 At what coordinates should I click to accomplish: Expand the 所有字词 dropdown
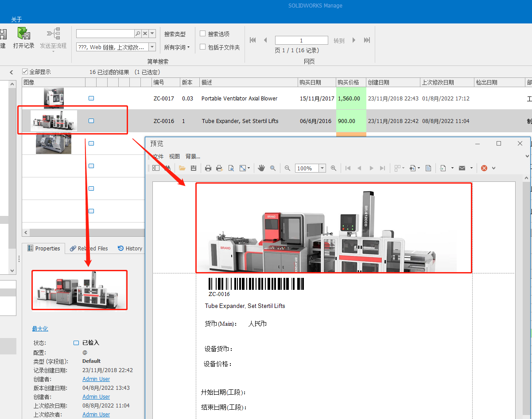[x=177, y=47]
